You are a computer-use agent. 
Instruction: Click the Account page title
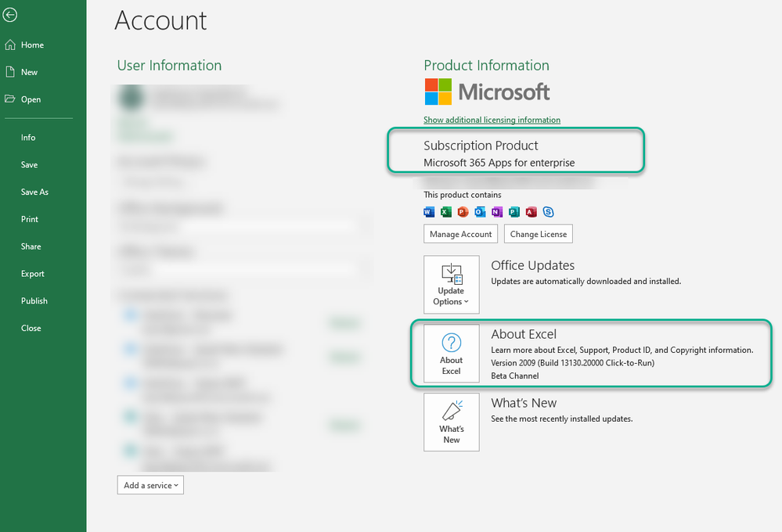tap(160, 21)
